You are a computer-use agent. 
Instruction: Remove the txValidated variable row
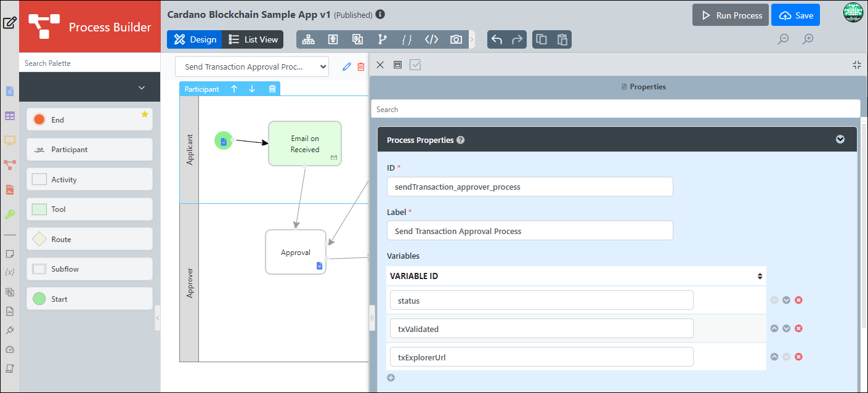(x=798, y=328)
